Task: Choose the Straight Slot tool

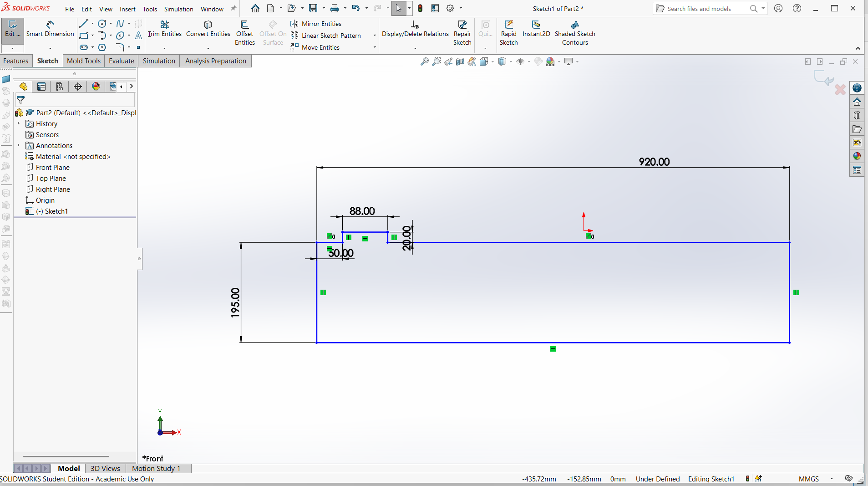Action: tap(84, 47)
